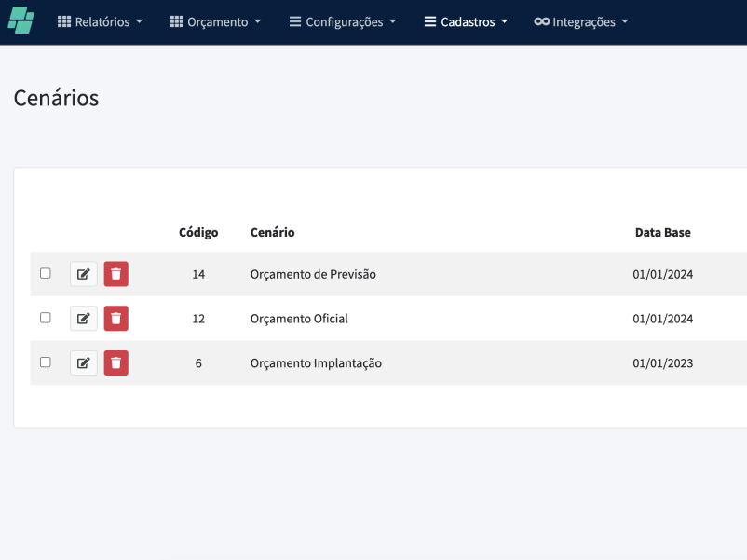Tick the checkbox for Orçamento Oficial

46,318
